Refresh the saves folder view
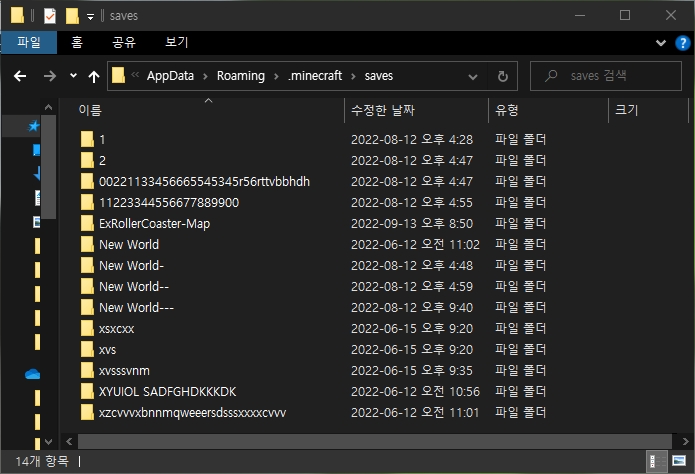This screenshot has width=695, height=474. (x=502, y=76)
